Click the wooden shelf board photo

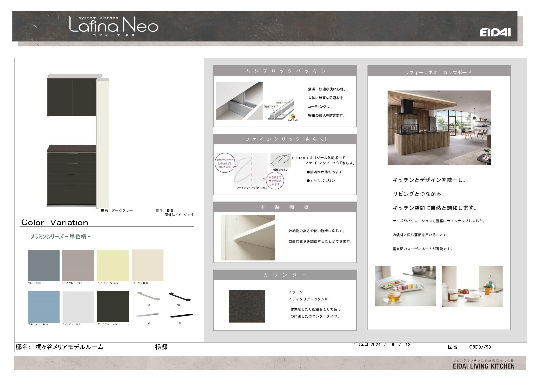point(248,238)
